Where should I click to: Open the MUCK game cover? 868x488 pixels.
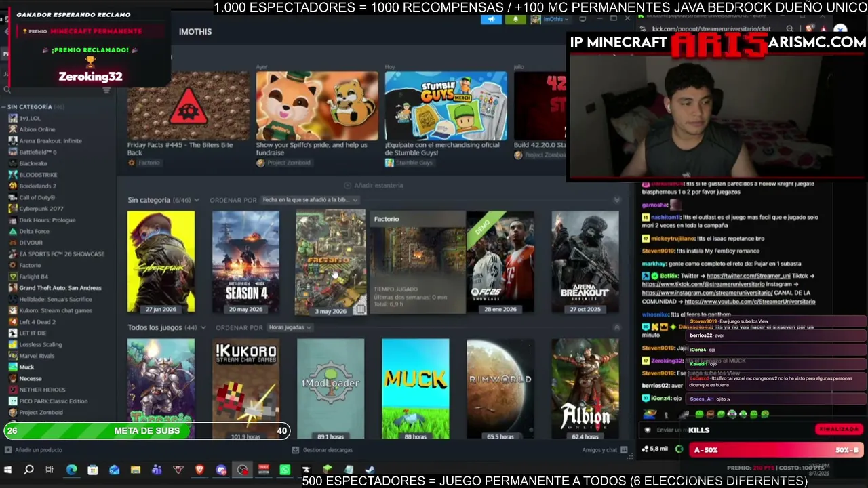click(415, 388)
